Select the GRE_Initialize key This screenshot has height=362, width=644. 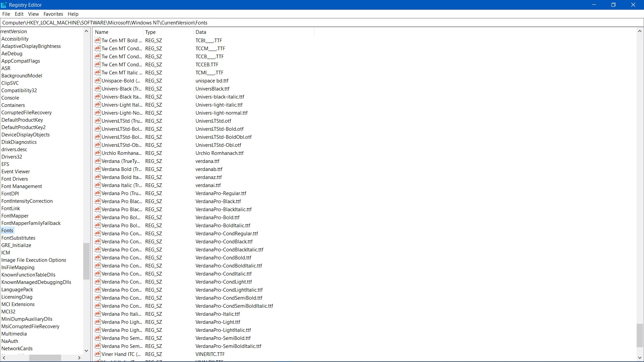click(x=16, y=245)
